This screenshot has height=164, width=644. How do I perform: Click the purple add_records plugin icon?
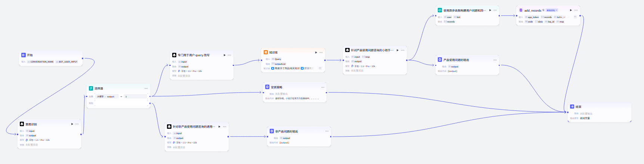(521, 10)
